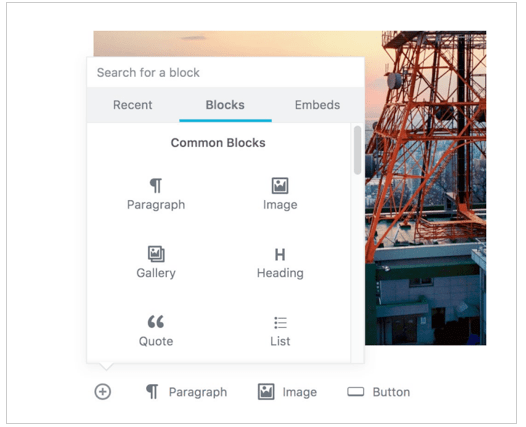The height and width of the screenshot is (427, 526).
Task: Click the block list scrollbar thumb
Action: tap(357, 150)
